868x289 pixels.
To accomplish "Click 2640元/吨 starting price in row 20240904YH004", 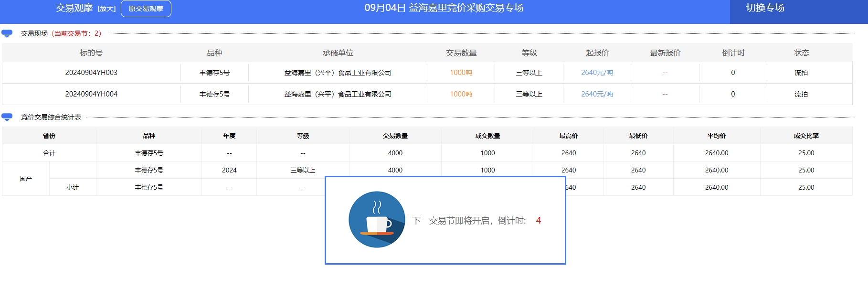I will click(597, 94).
